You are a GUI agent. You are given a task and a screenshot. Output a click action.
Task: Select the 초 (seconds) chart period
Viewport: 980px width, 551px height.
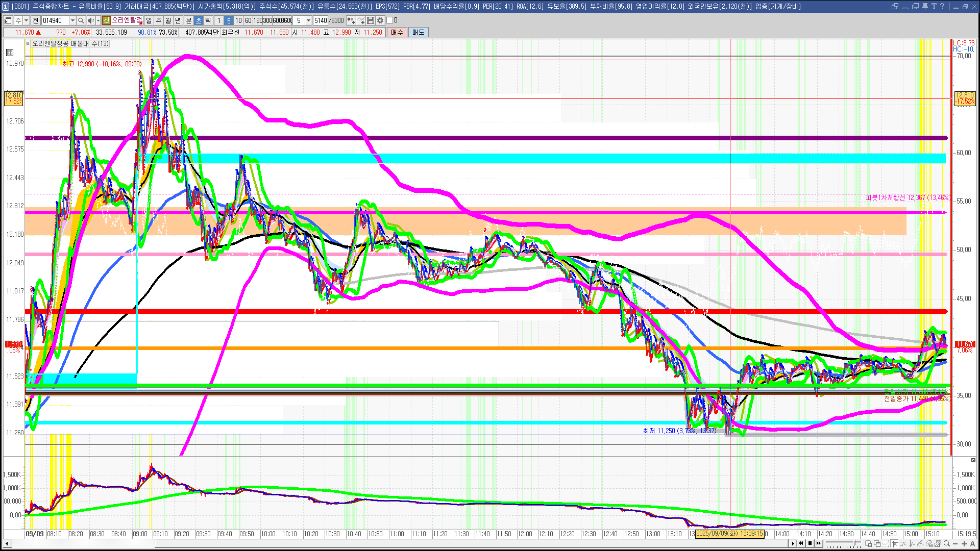coord(199,20)
